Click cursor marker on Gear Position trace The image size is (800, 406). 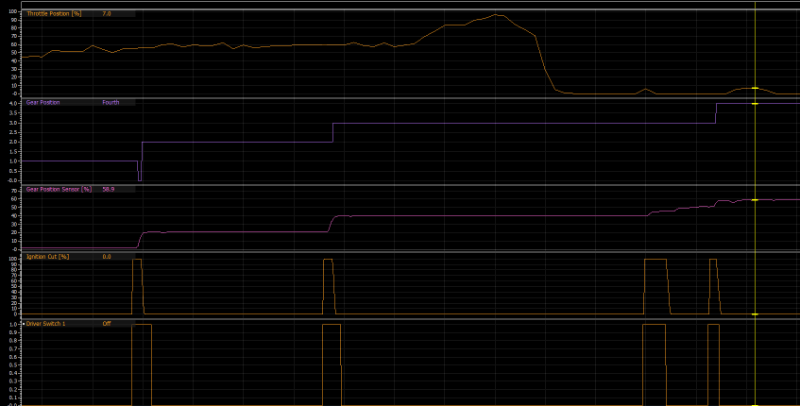(x=755, y=103)
